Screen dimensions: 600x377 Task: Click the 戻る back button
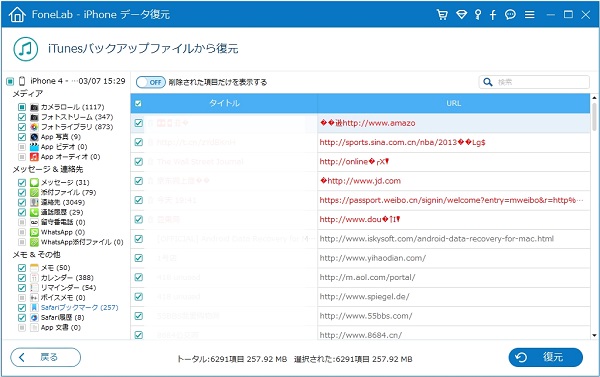[46, 357]
